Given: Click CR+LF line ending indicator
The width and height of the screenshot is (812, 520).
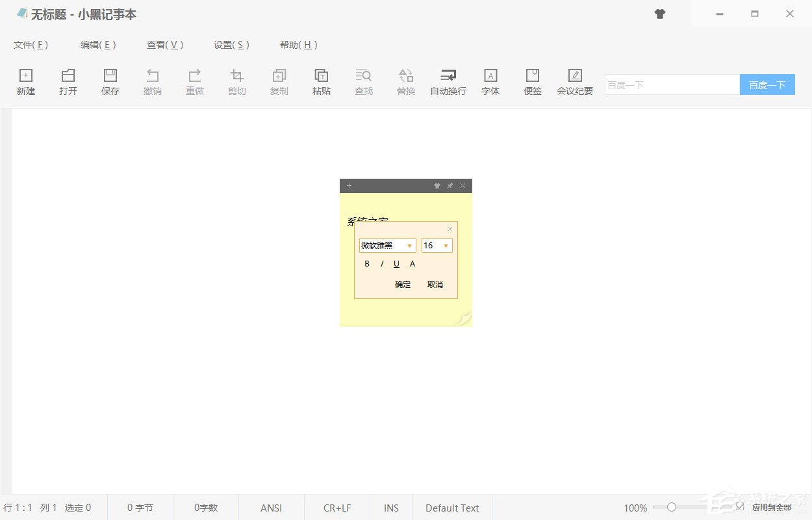Looking at the screenshot, I should [x=337, y=508].
